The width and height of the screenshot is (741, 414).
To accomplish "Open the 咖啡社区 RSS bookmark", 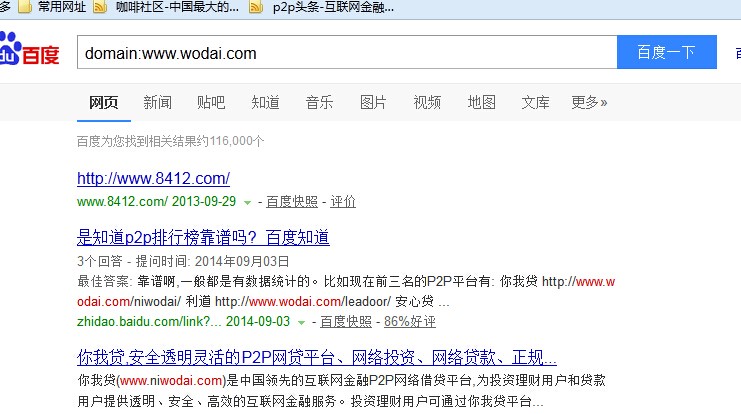I will pos(170,8).
